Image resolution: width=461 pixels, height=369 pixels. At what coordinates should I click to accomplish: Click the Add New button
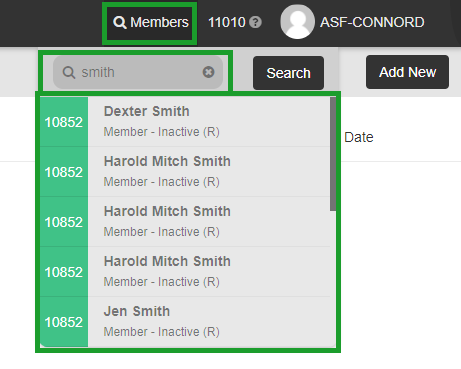[x=407, y=72]
